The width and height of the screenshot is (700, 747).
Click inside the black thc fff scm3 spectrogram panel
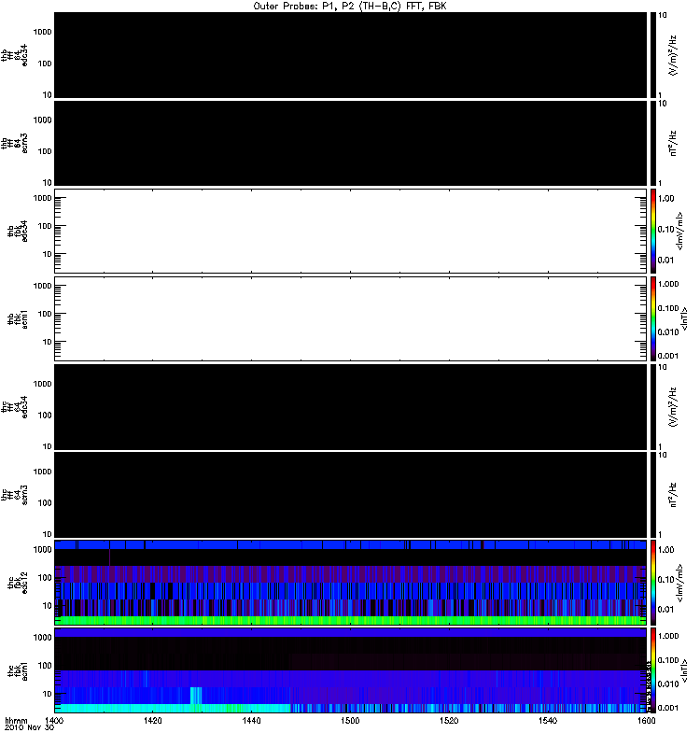[x=350, y=495]
